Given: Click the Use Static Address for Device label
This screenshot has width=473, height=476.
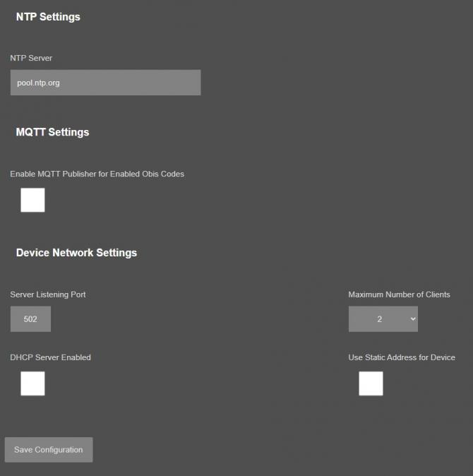Looking at the screenshot, I should (401, 357).
